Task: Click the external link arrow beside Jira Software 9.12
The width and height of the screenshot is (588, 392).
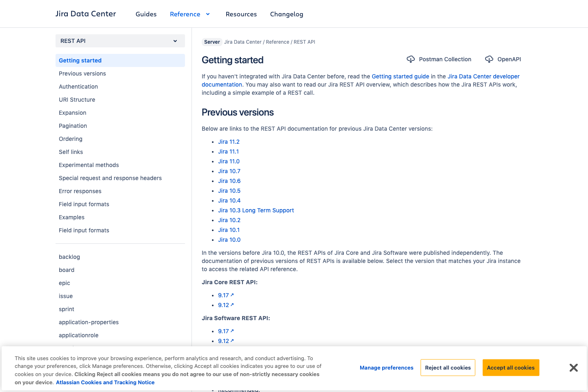Action: coord(233,341)
